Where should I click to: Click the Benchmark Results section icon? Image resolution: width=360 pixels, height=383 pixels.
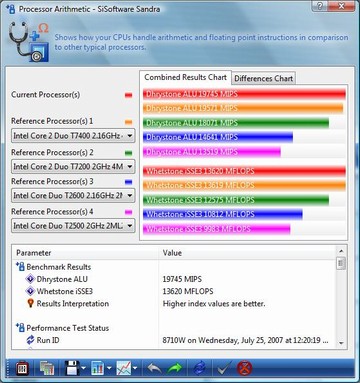coord(20,267)
